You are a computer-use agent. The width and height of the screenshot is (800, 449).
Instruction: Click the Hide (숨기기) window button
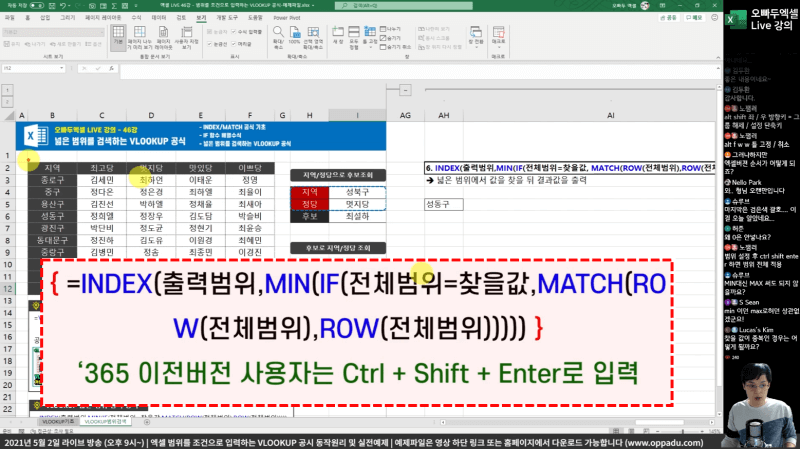(390, 38)
